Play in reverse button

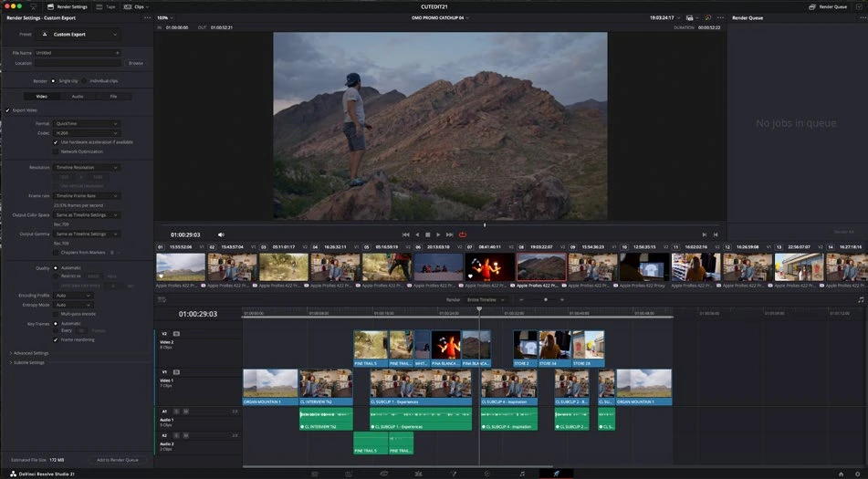point(417,234)
